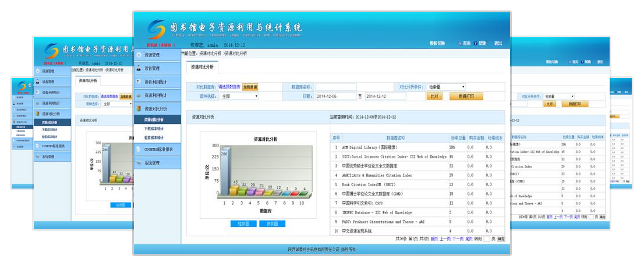Switch to the 资源对比分析 tab
The height and width of the screenshot is (263, 644).
(203, 67)
